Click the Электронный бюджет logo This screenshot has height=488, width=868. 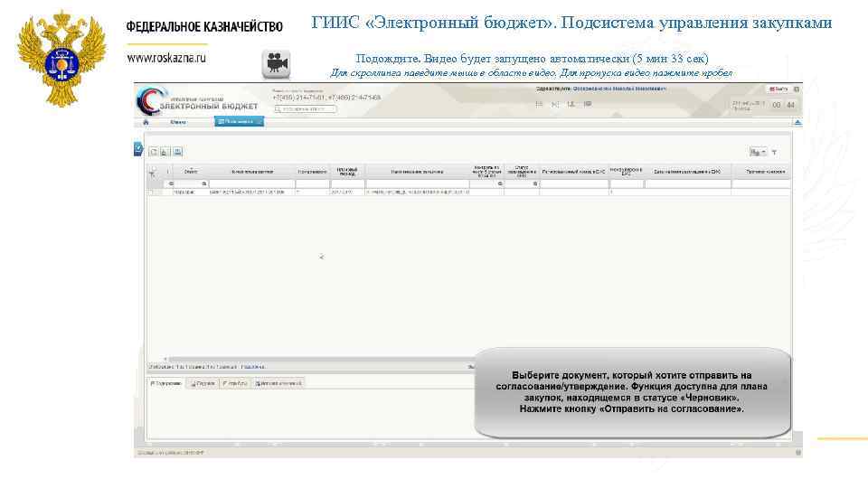pyautogui.click(x=198, y=101)
